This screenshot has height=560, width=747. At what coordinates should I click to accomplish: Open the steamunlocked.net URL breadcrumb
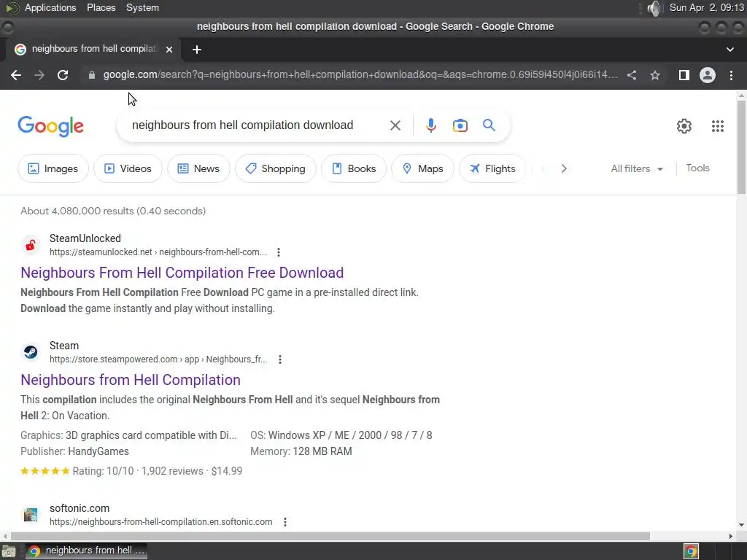tap(158, 252)
